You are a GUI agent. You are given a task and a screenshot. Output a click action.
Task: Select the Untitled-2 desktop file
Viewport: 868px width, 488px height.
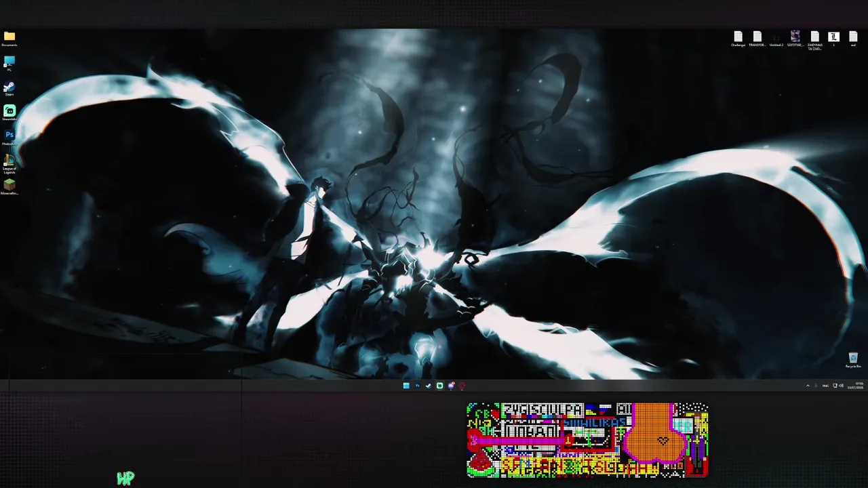coord(776,39)
